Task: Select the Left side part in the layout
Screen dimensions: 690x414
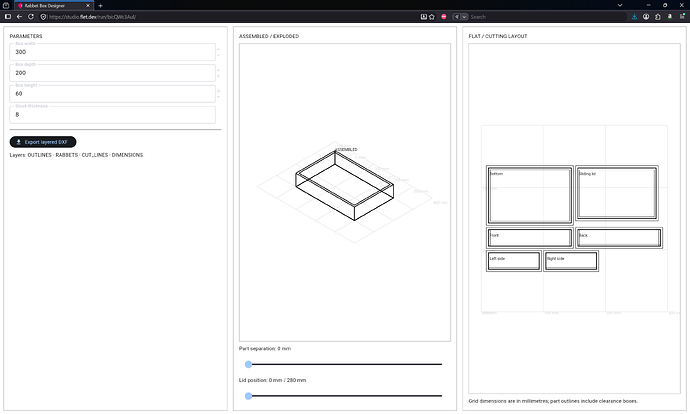Action: [514, 261]
